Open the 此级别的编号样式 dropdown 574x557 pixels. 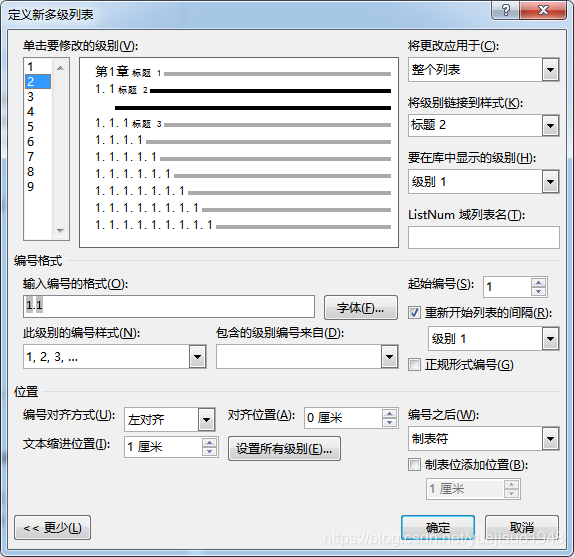point(197,356)
